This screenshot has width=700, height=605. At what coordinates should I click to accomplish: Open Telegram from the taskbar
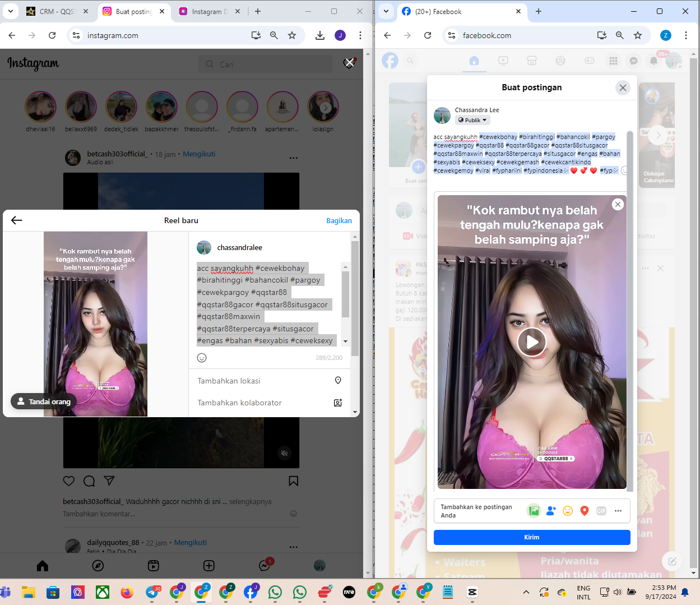point(152,592)
